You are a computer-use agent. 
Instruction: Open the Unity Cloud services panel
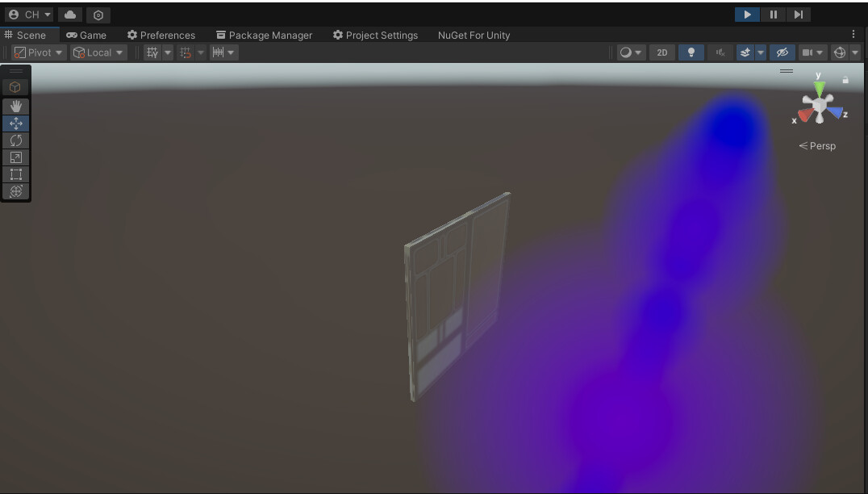tap(69, 15)
